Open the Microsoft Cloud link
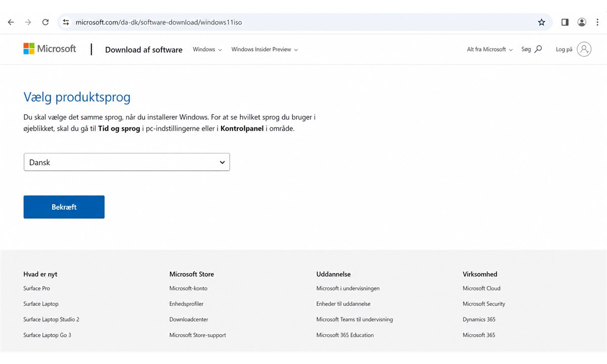The image size is (607, 364). click(482, 288)
